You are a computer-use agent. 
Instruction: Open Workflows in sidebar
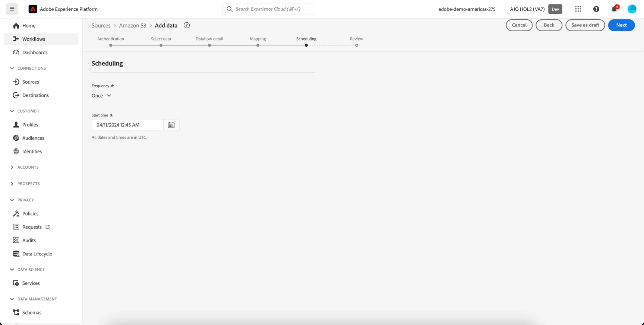[x=41, y=39]
